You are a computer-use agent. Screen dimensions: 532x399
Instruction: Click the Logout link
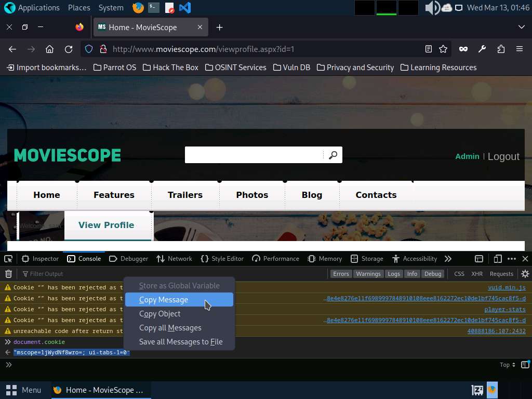[503, 156]
